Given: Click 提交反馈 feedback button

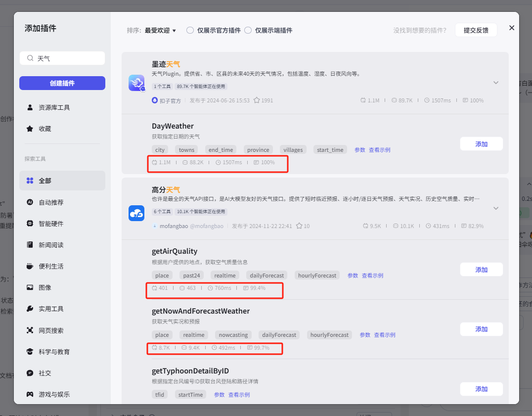Looking at the screenshot, I should tap(476, 30).
